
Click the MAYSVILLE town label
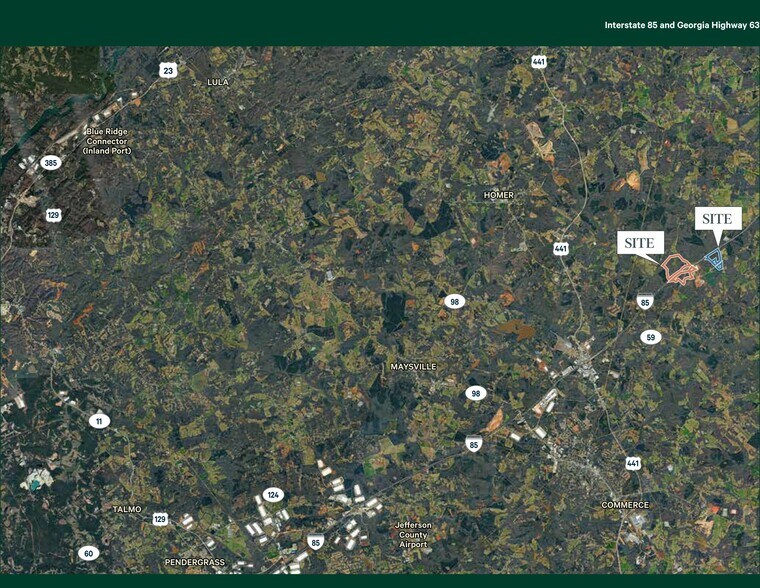click(413, 367)
